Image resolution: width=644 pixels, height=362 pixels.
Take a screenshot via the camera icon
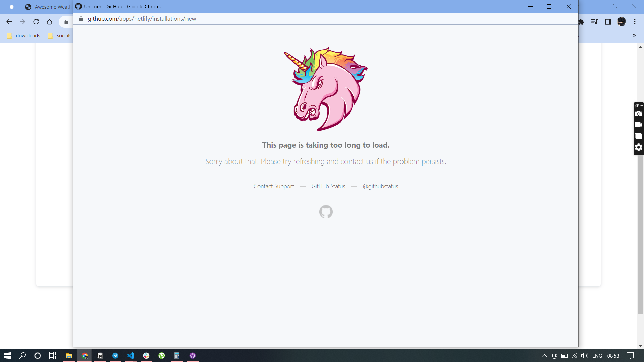[x=639, y=114]
